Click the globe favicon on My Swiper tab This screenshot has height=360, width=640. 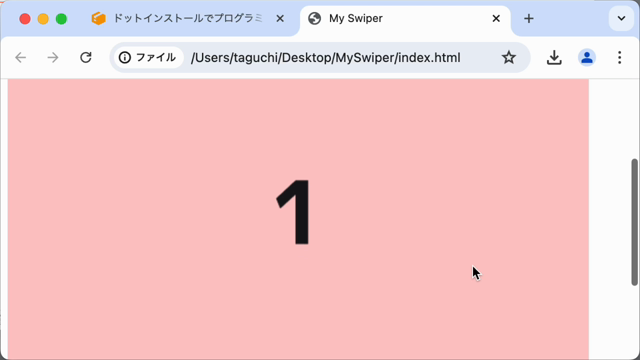[314, 18]
